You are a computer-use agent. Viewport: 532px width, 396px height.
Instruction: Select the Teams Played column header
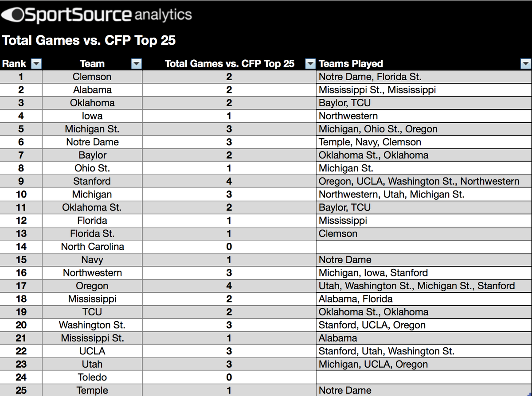[x=351, y=64]
